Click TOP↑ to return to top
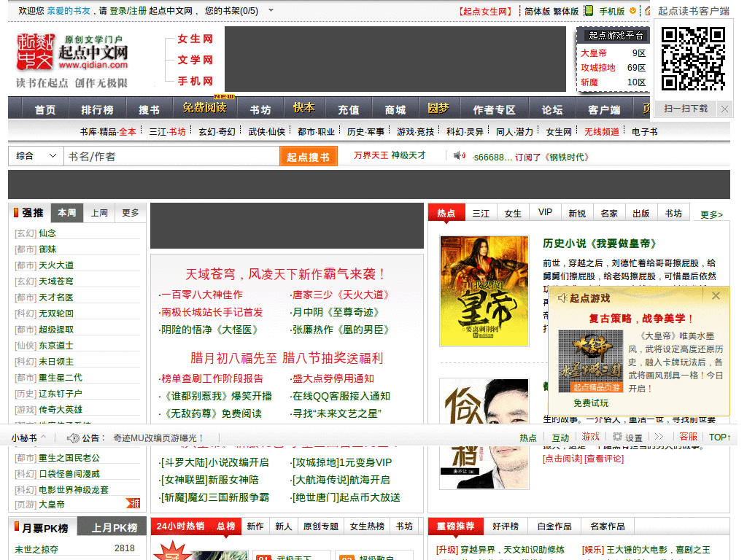Image resolution: width=747 pixels, height=560 pixels. (x=719, y=437)
